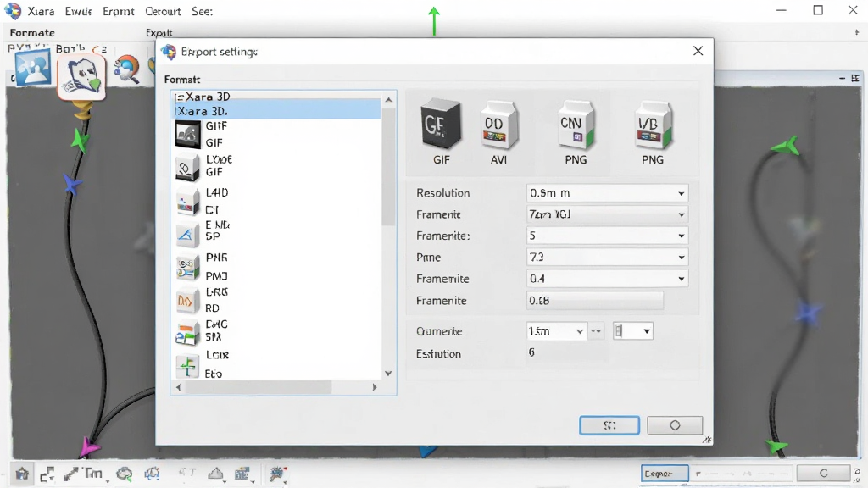Close the Export settings dialog

pos(698,51)
